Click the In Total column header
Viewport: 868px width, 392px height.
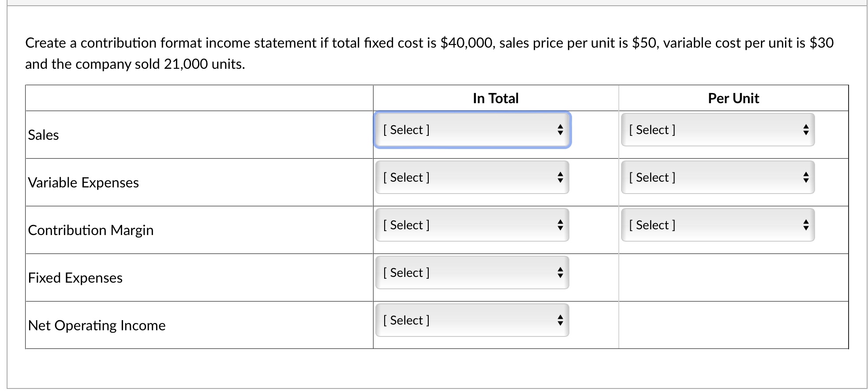496,98
